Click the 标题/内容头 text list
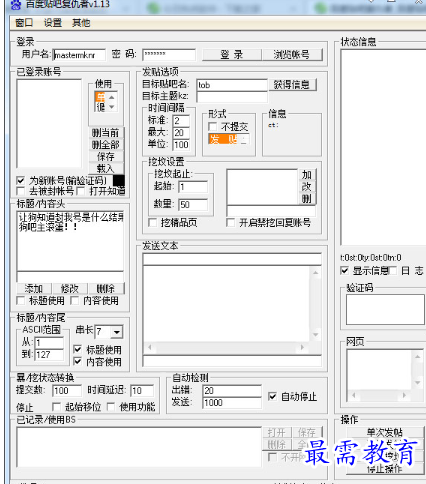The height and width of the screenshot is (484, 426). coord(70,241)
